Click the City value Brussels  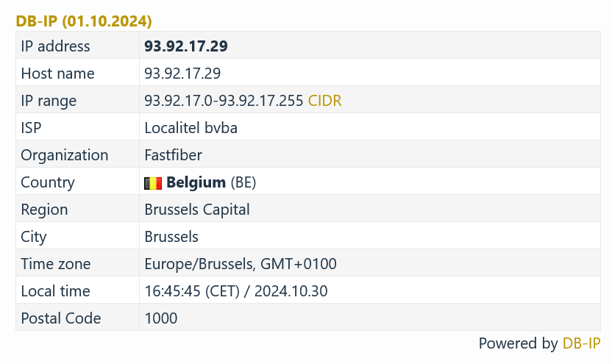[x=171, y=237]
